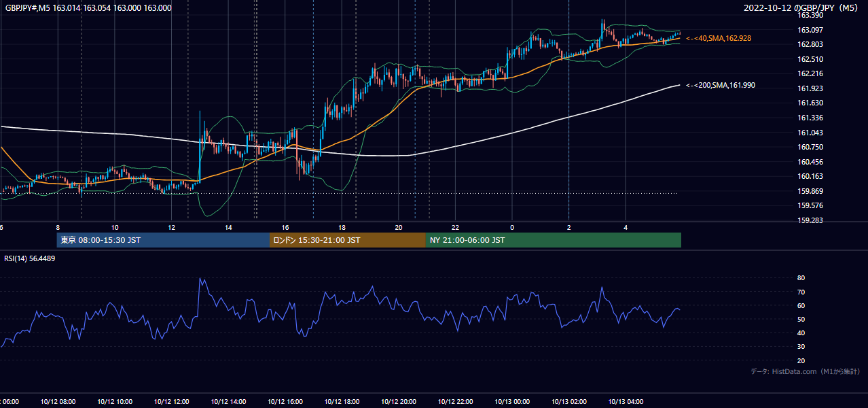Click price axis value 163.097
Viewport: 868px width, 408px height.
(810, 30)
